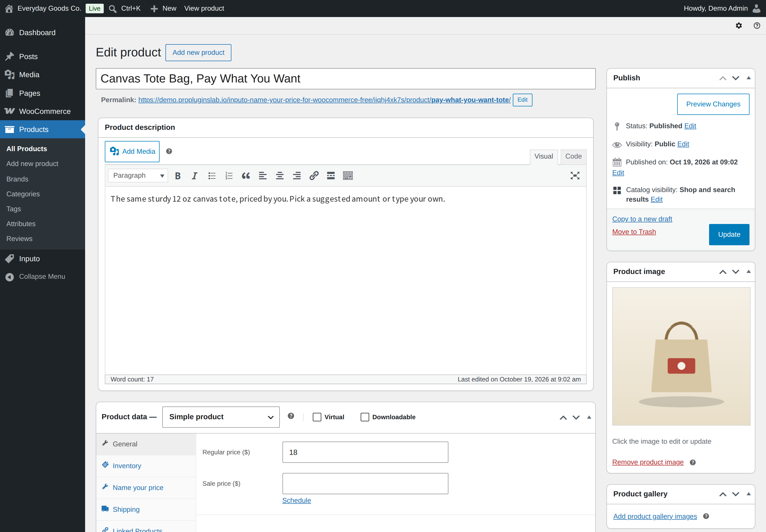Collapse the Product image panel
766x532 pixels.
749,272
